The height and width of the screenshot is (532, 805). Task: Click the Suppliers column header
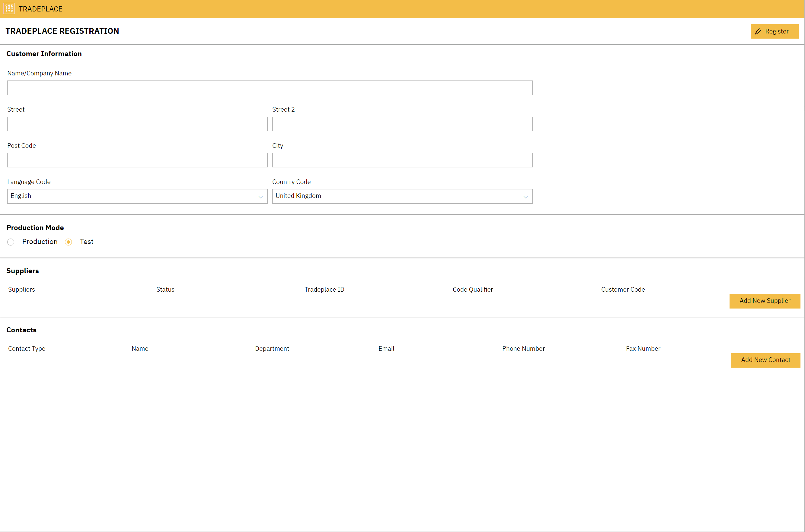pyautogui.click(x=21, y=290)
